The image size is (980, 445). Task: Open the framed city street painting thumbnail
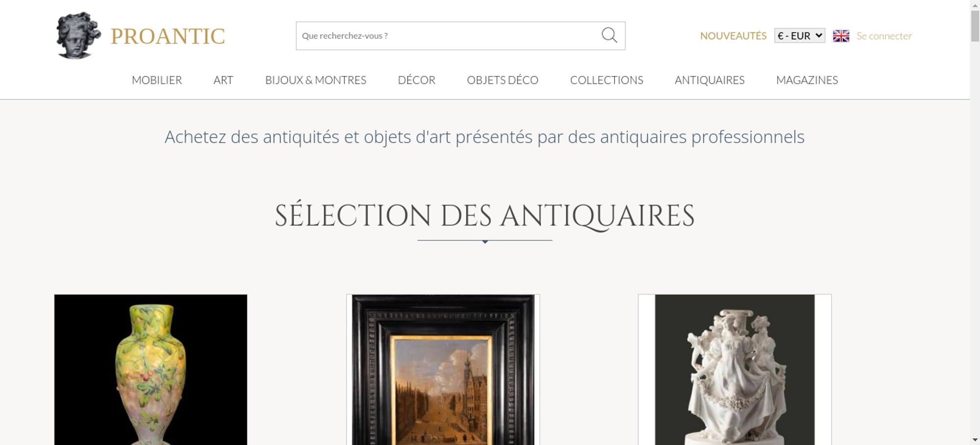443,370
